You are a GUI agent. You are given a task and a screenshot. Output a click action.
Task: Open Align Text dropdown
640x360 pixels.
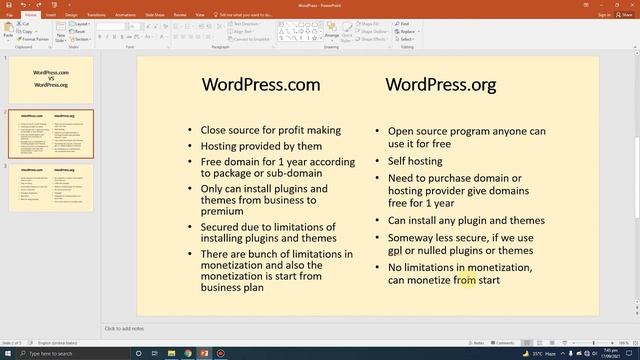pyautogui.click(x=241, y=31)
